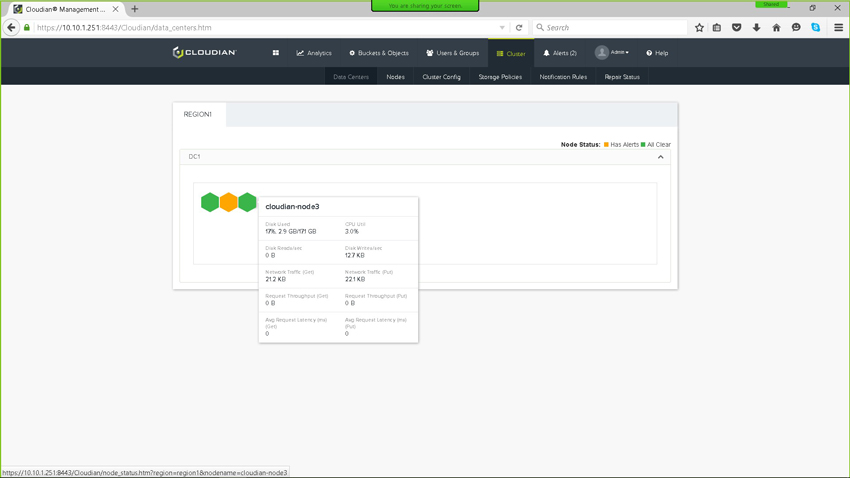This screenshot has height=478, width=850.
Task: Click the All Clear legend swatch
Action: point(643,145)
